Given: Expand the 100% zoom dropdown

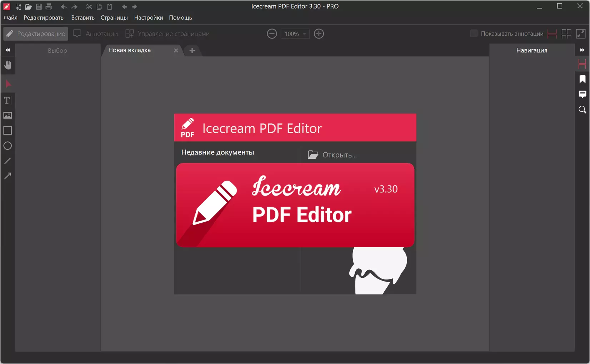Looking at the screenshot, I should click(304, 34).
